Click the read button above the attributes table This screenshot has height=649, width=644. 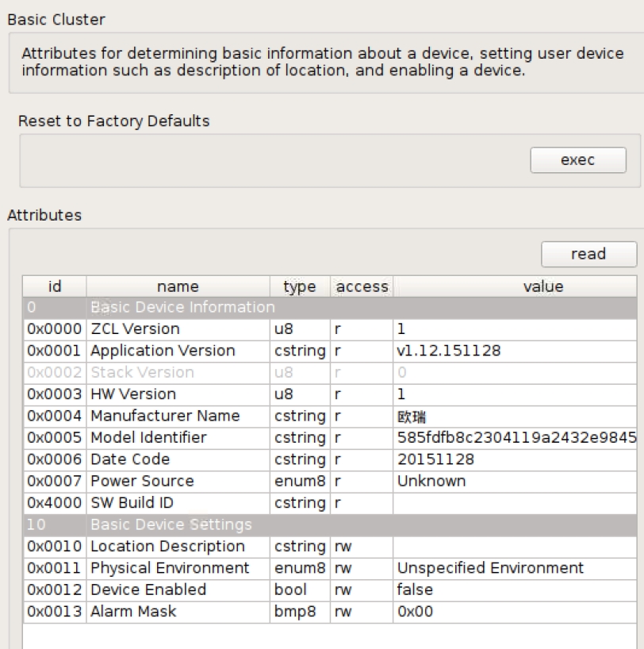[x=588, y=254]
